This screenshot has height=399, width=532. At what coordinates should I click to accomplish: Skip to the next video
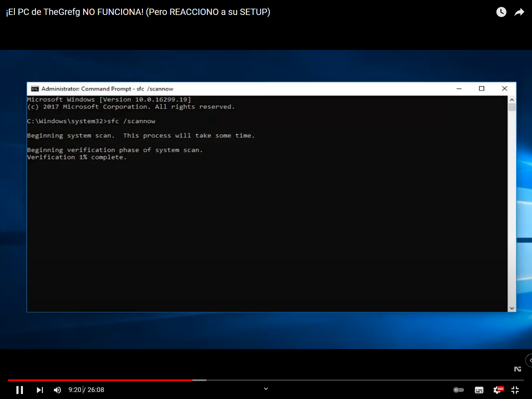tap(40, 390)
